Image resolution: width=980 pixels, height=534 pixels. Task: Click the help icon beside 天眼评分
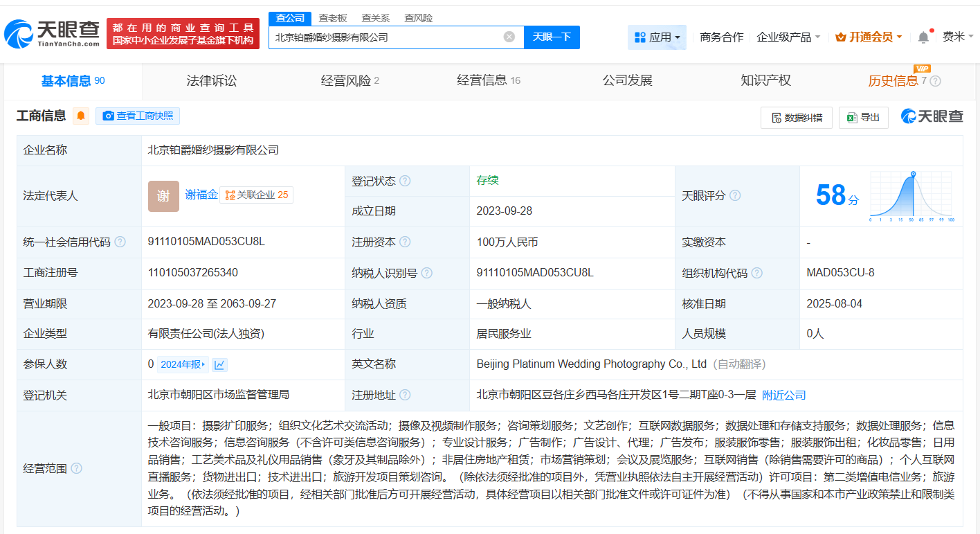point(735,196)
